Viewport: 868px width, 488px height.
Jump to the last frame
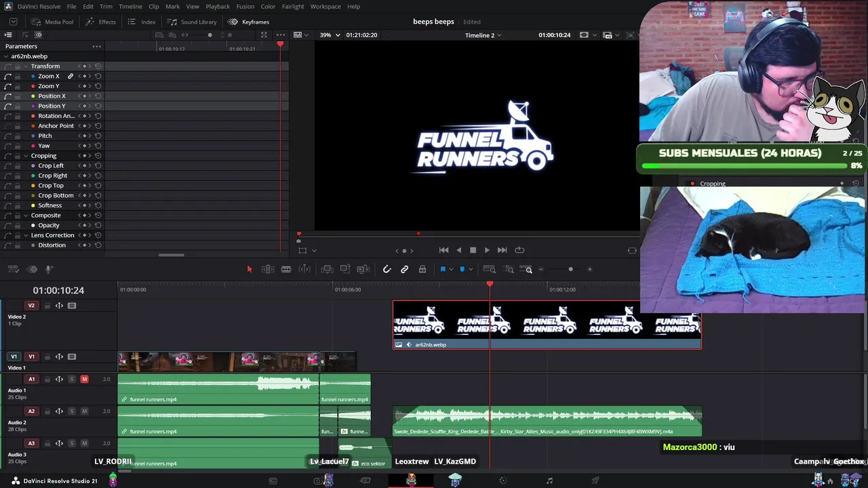click(x=502, y=250)
